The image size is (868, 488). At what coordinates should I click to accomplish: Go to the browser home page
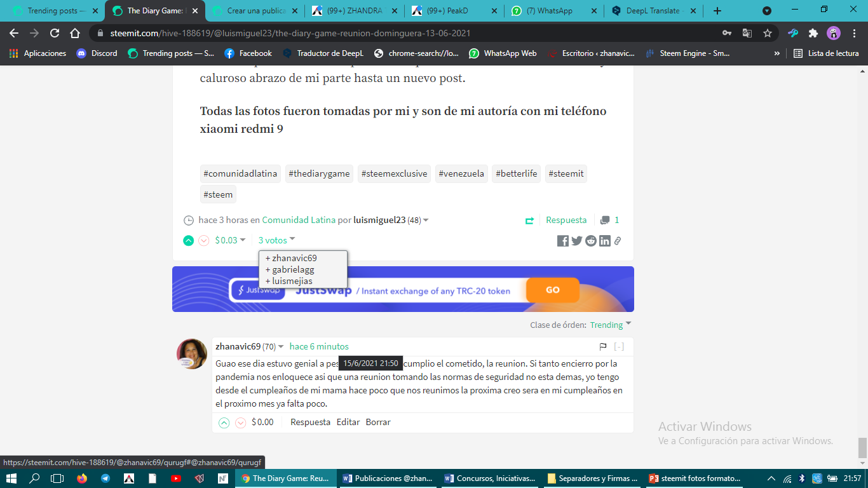tap(75, 33)
